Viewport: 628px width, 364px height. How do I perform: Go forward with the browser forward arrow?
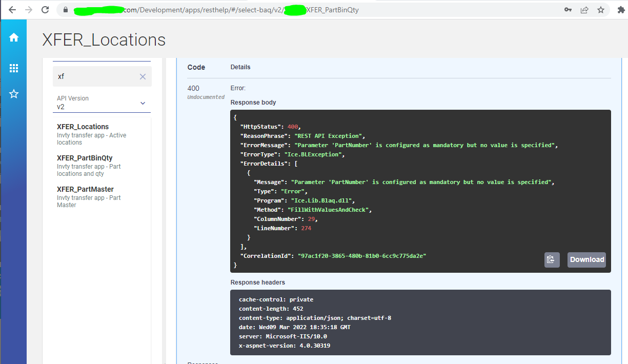[29, 10]
